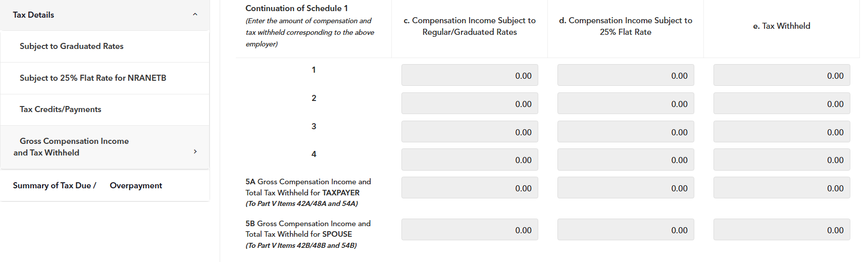This screenshot has width=868, height=262.
Task: Click row 4 Regular/Graduated Rates income field
Action: tap(470, 160)
